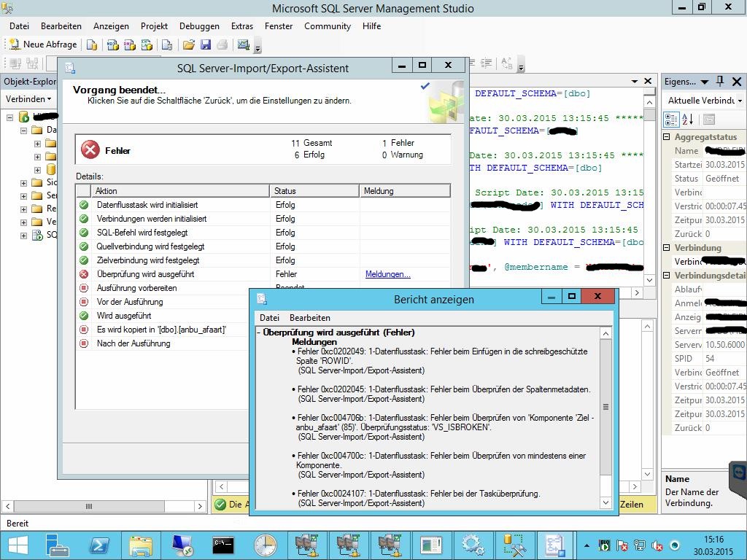Open the Bearbeiten menu in Management Studio
This screenshot has width=747, height=560.
pyautogui.click(x=61, y=26)
